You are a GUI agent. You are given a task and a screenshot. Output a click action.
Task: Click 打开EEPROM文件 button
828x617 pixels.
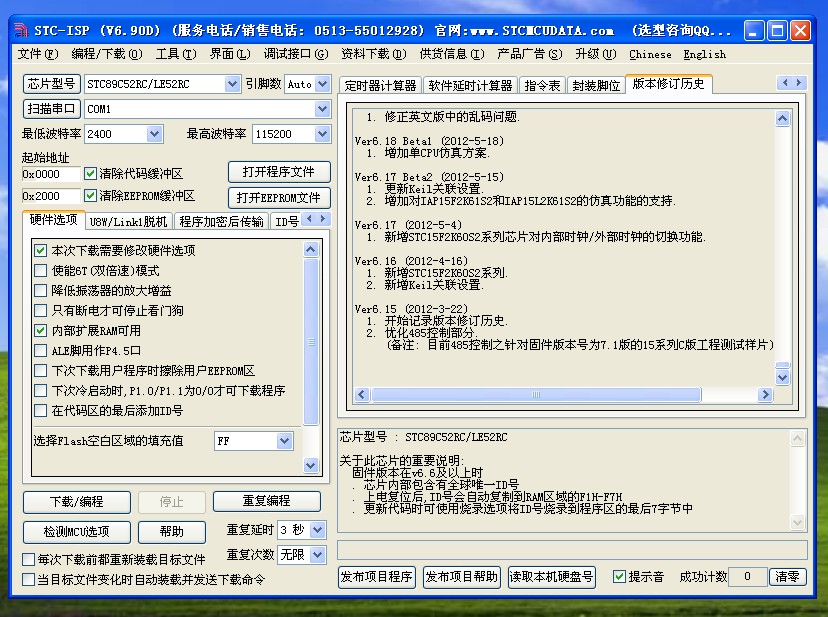point(279,198)
